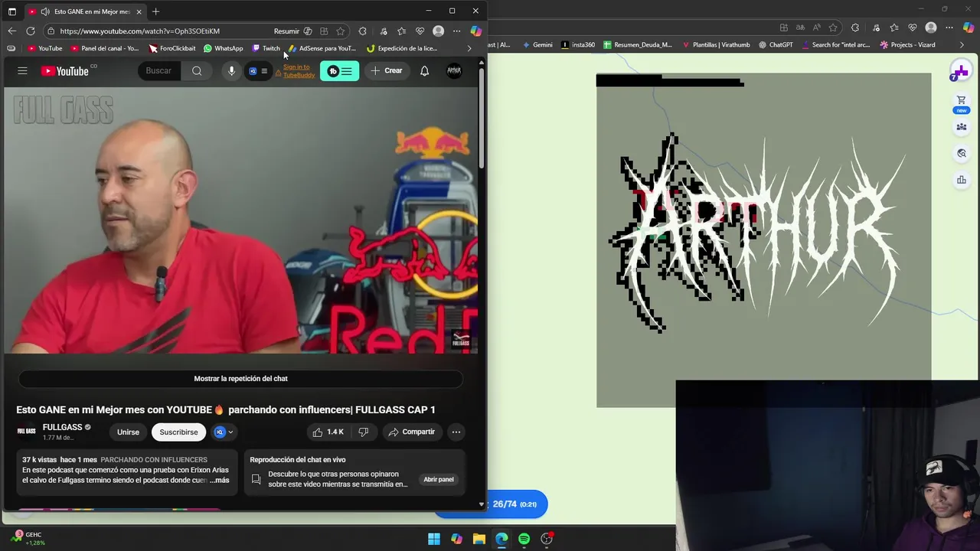Open the Windows Start menu

pos(433,539)
